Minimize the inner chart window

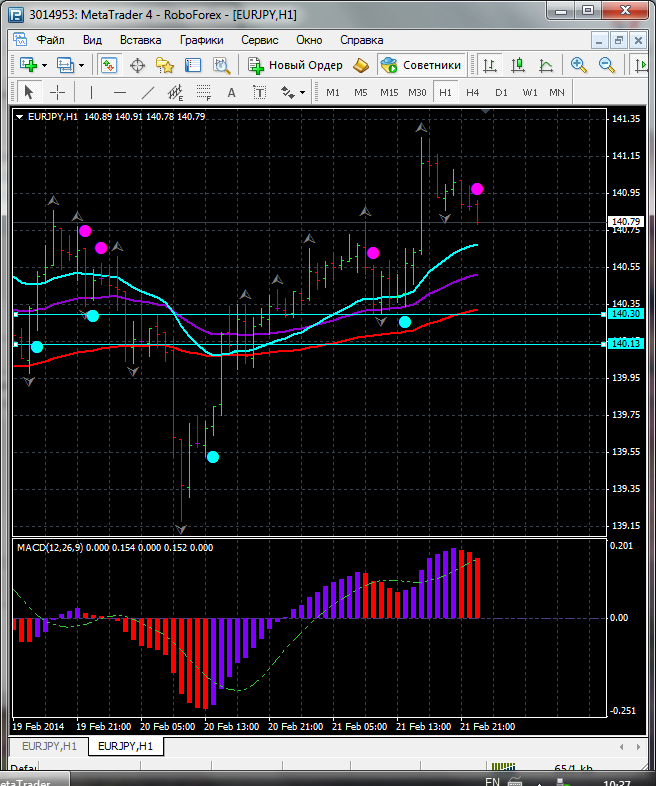pos(600,40)
